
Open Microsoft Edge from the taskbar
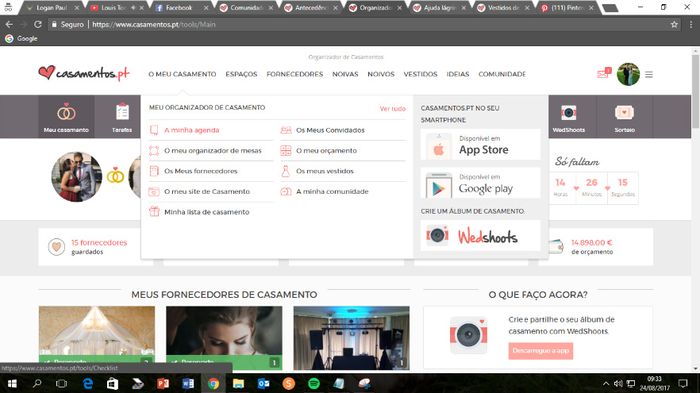[x=88, y=384]
